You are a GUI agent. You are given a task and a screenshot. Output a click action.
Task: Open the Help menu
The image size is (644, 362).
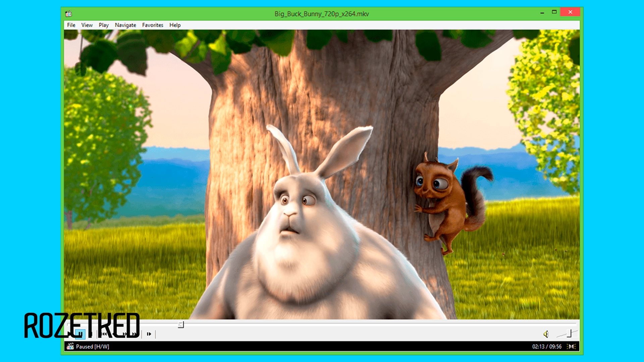[x=175, y=25]
